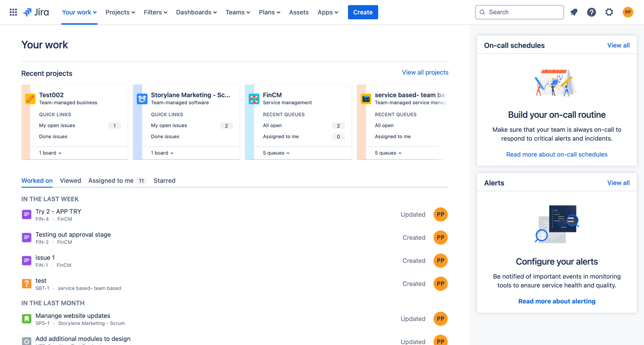Click the Create button
The image size is (644, 345).
tap(363, 12)
